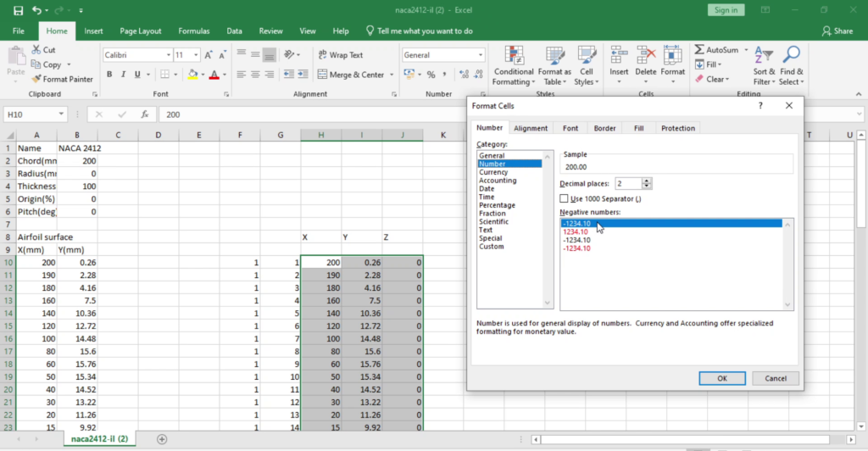Toggle Wrap Text

point(341,55)
